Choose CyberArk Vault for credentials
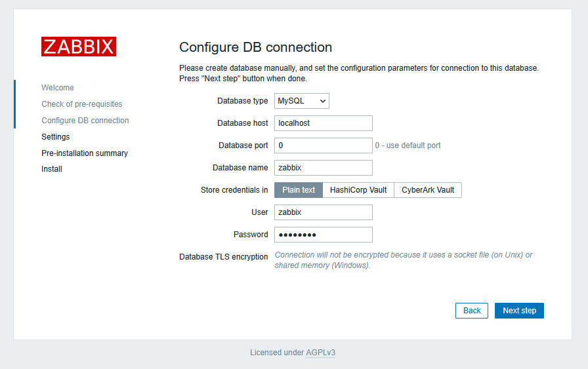 click(x=428, y=190)
